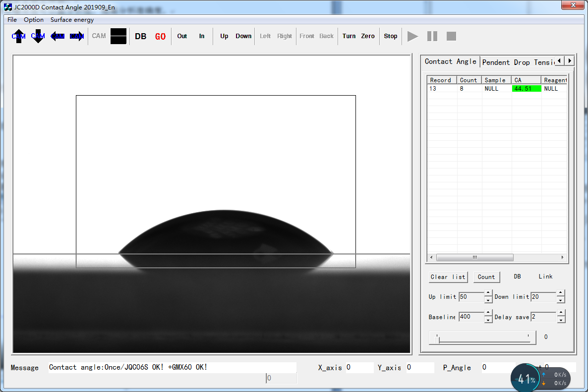Decrease the Down limit spinner value
588x392 pixels.
(561, 300)
